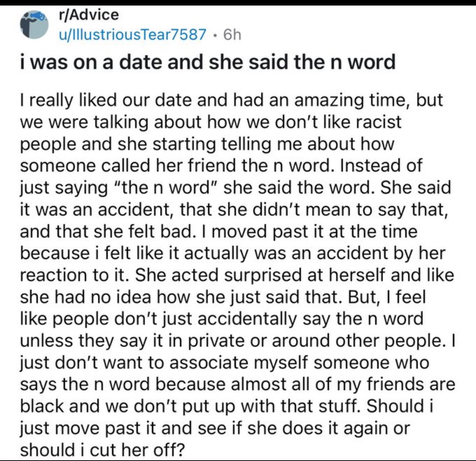This screenshot has height=461, width=476.
Task: Click the word "private" in the body
Action: [216, 341]
